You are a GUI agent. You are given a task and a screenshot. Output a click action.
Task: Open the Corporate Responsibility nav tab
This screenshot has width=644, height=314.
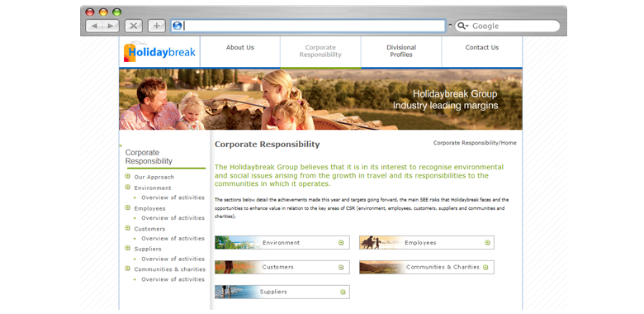pos(320,51)
